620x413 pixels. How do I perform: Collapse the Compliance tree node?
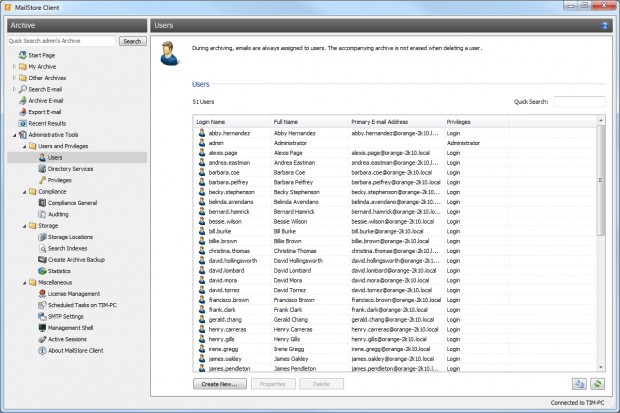(x=24, y=192)
